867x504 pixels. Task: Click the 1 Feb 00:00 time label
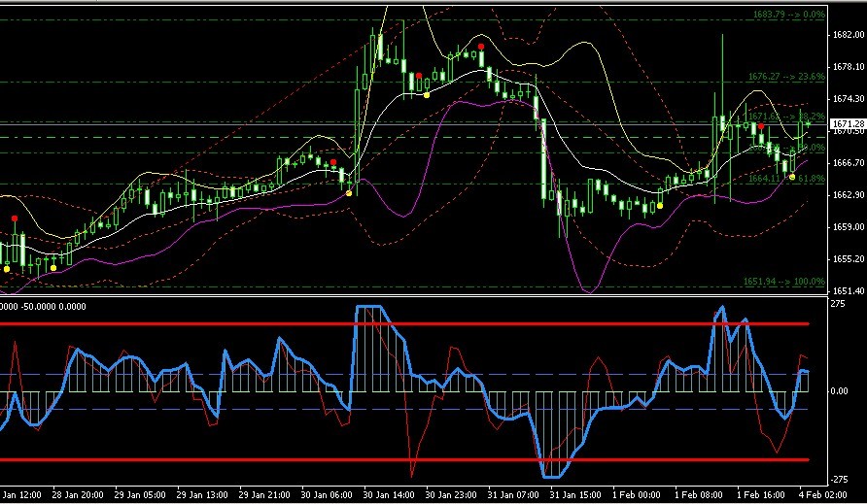[x=637, y=494]
